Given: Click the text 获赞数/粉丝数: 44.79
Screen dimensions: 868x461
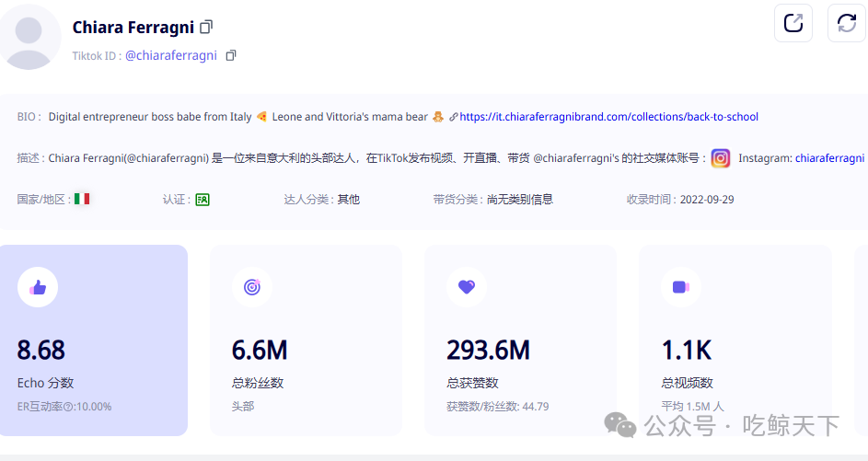Looking at the screenshot, I should 498,407.
